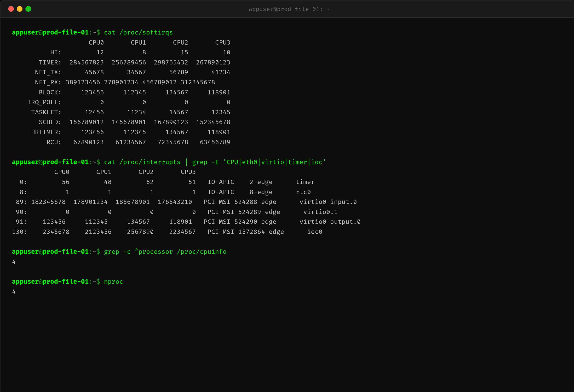Click the '524288-edge' text
Image resolution: width=574 pixels, height=392 pixels.
(x=255, y=202)
